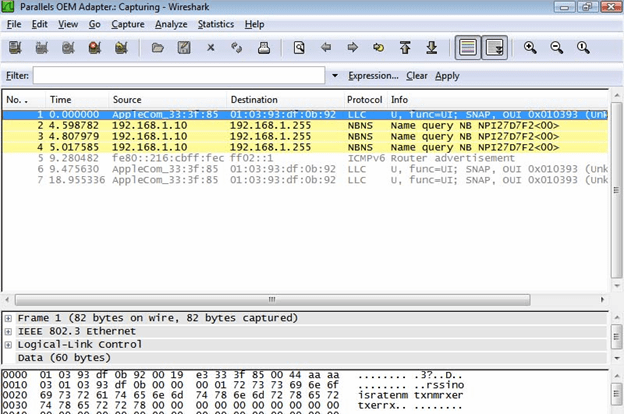Sort packets by Time column header
This screenshot has height=415, width=625.
tap(77, 100)
